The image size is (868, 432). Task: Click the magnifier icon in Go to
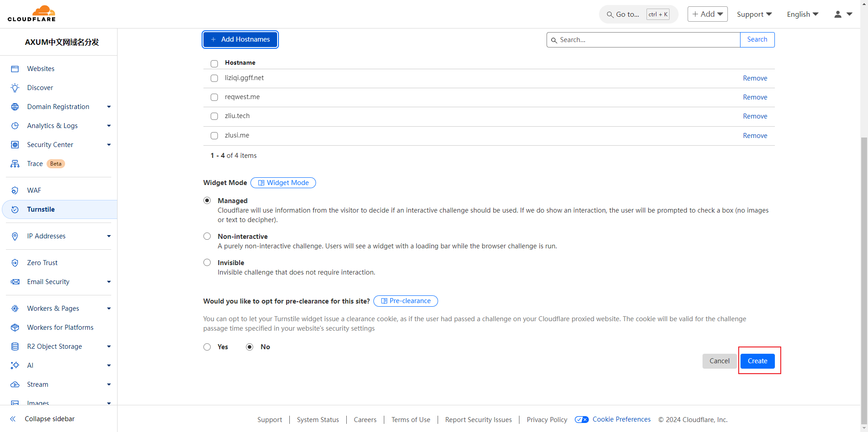[x=610, y=14]
